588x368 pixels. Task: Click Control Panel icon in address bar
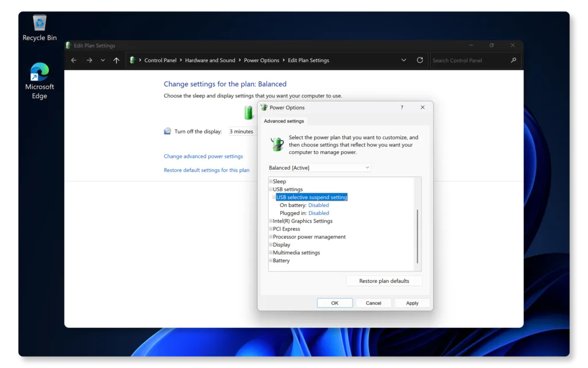(x=132, y=60)
